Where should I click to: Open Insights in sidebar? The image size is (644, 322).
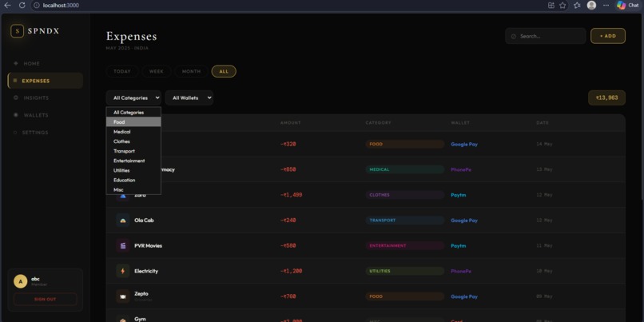[x=46, y=97]
